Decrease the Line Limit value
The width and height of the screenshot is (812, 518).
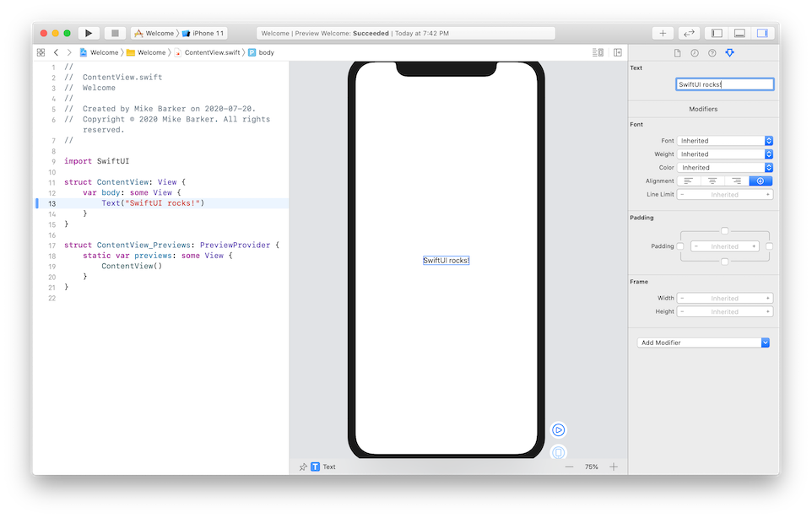click(683, 195)
